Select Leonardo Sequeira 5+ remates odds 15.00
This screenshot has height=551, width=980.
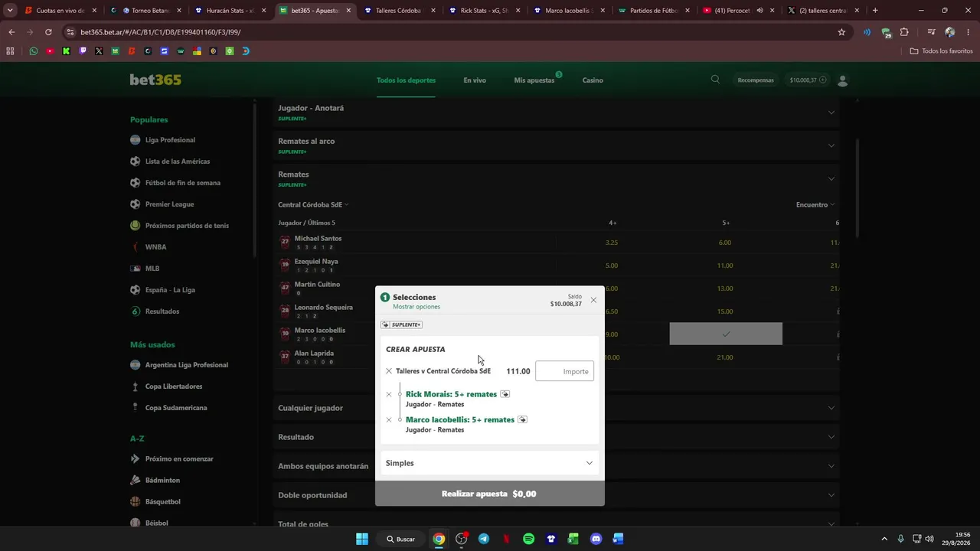(725, 311)
